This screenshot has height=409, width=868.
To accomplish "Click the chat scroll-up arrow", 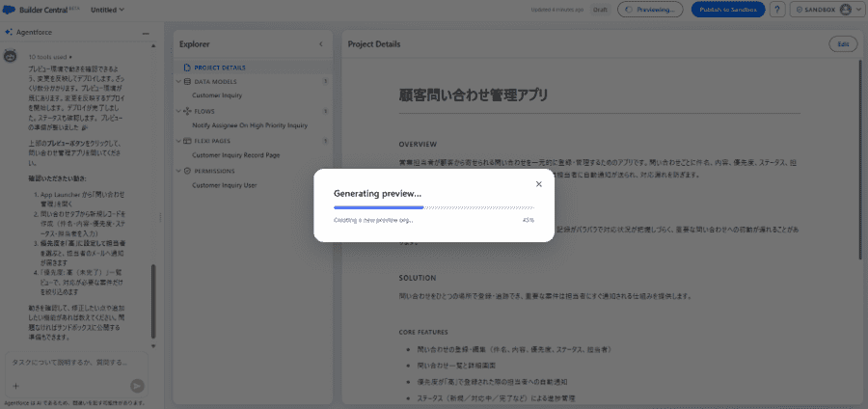I will coord(153,46).
